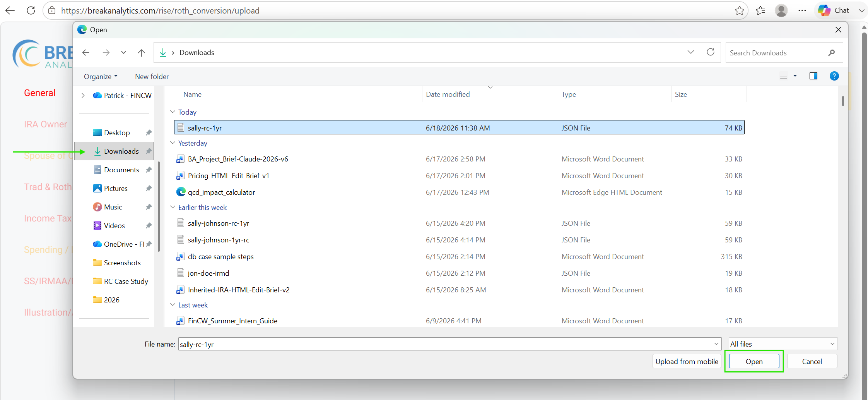Go forward in the Open dialog

tap(106, 52)
